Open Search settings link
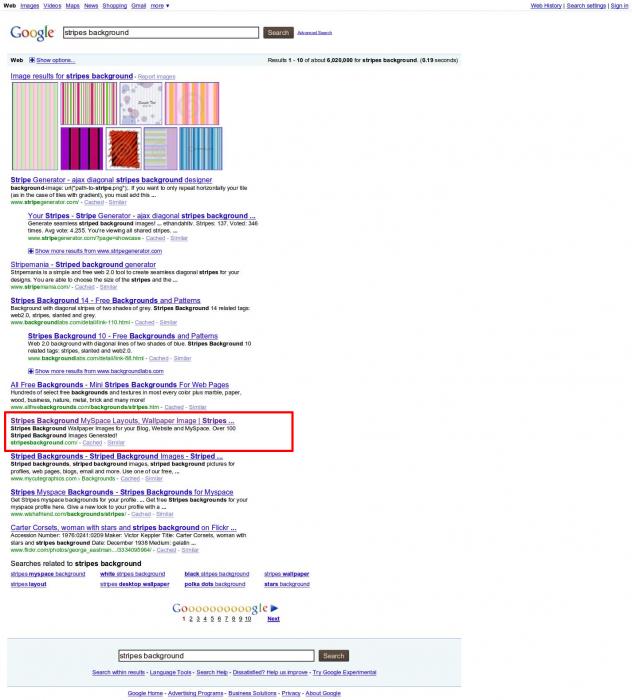The height and width of the screenshot is (700, 632). click(586, 6)
